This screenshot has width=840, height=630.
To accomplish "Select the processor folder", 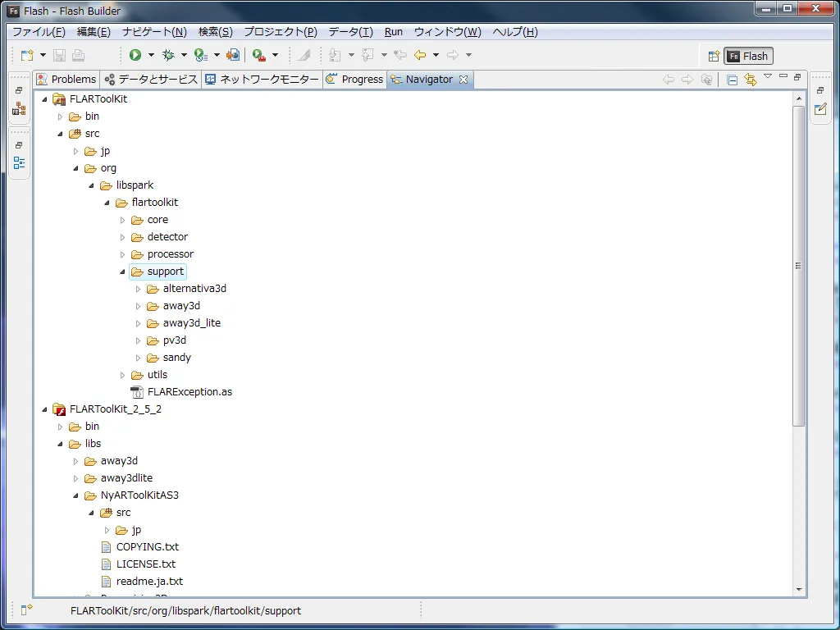I will pyautogui.click(x=162, y=254).
